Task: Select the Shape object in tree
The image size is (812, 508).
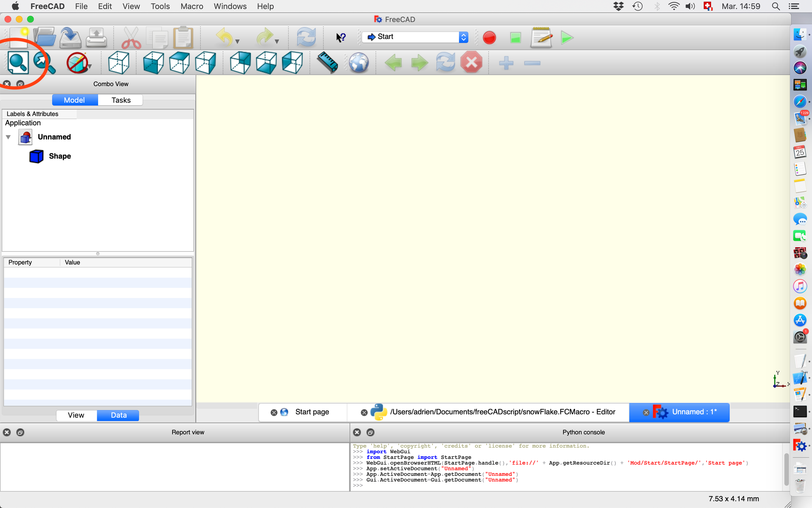Action: tap(60, 156)
